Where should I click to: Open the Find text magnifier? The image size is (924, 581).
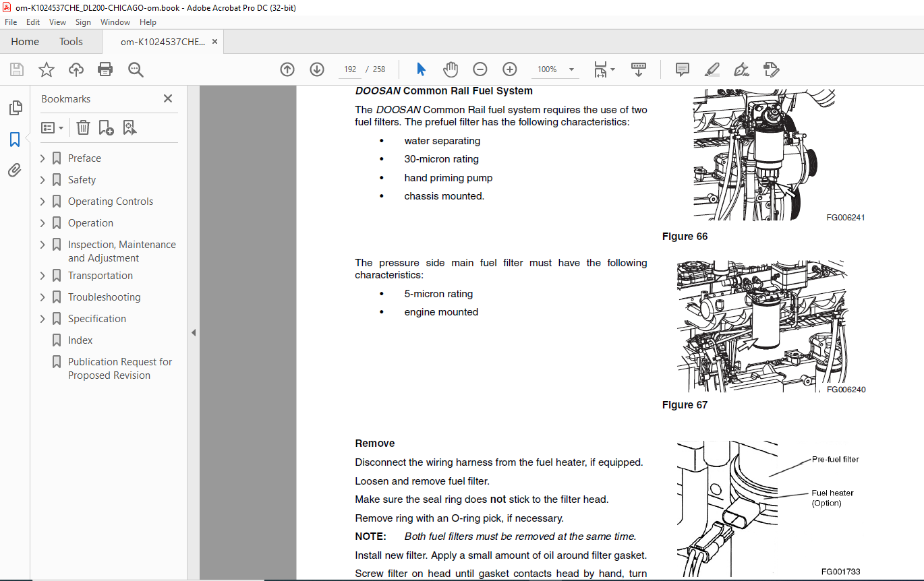pyautogui.click(x=136, y=69)
